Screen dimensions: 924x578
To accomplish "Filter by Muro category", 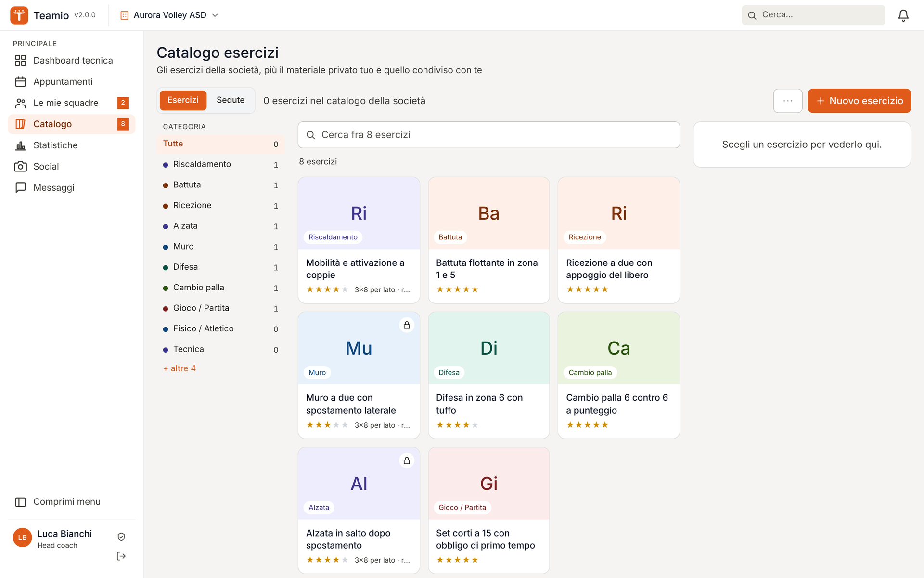I will click(x=220, y=247).
